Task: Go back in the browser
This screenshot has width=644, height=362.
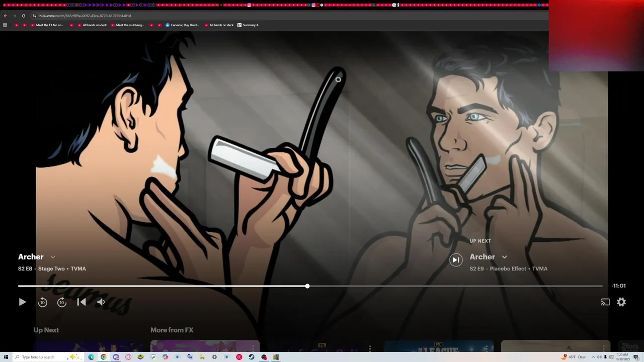Action: tap(6, 16)
